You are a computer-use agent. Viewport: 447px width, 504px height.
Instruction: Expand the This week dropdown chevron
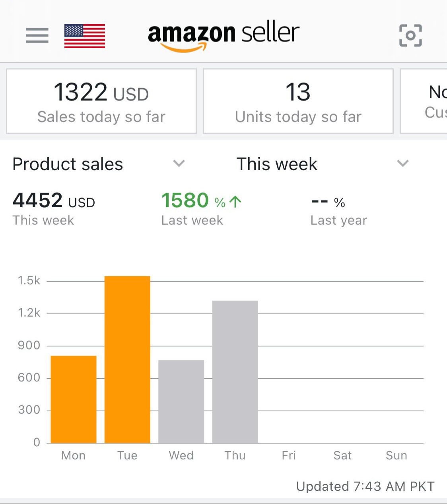click(x=403, y=163)
